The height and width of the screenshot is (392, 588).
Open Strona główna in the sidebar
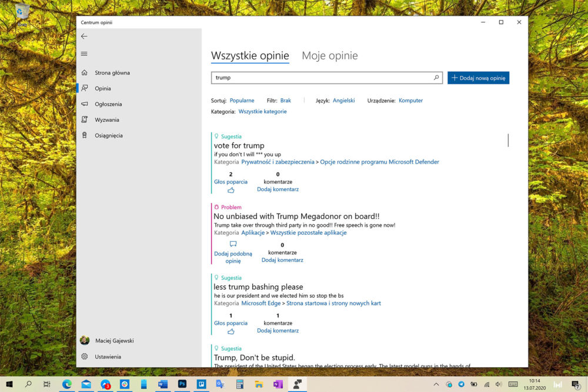[112, 73]
